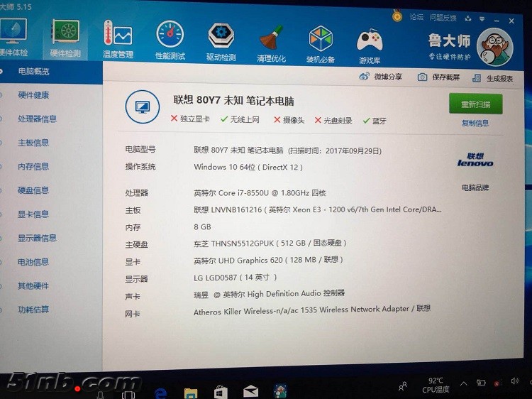Click the 装机必备 colorful cube icon
The width and height of the screenshot is (532, 399).
pos(321,38)
